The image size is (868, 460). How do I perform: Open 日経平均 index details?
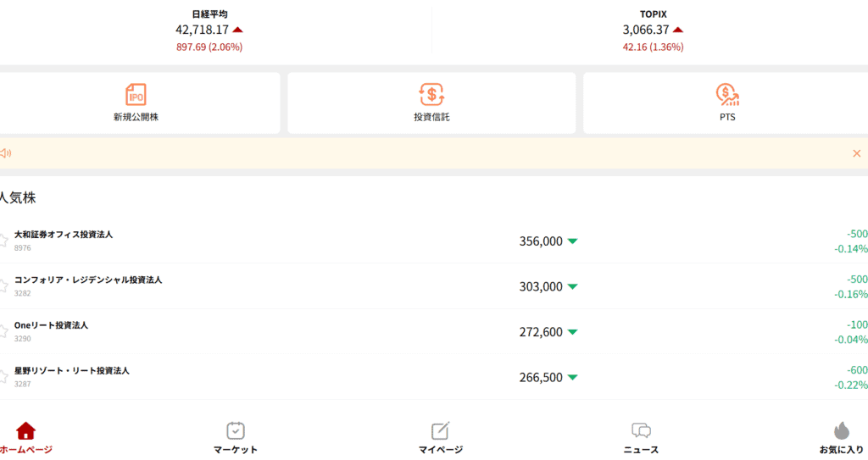point(209,30)
